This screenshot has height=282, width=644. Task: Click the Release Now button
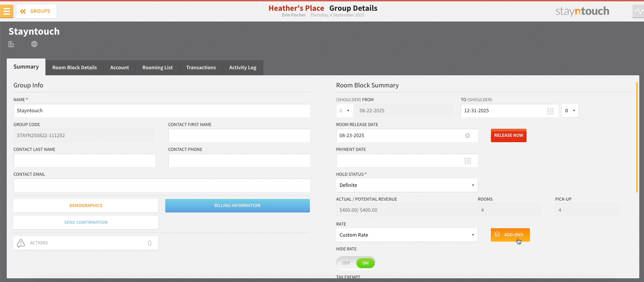click(508, 135)
